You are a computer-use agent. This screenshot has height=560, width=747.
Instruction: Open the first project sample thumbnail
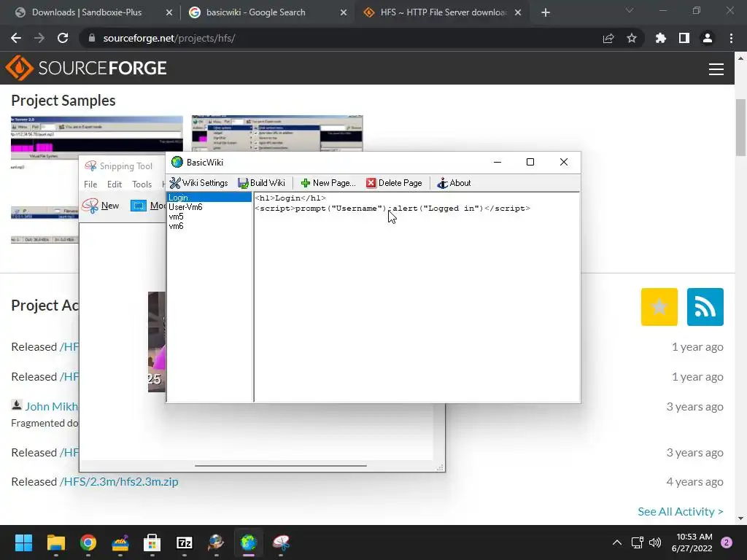(97, 134)
